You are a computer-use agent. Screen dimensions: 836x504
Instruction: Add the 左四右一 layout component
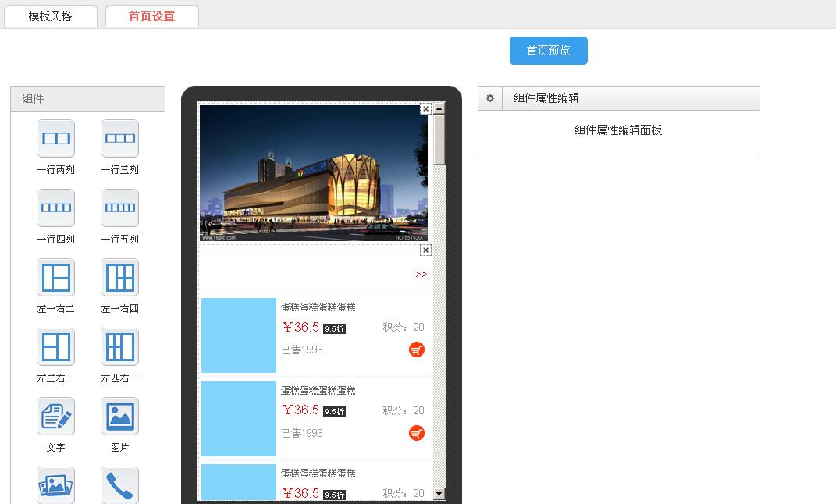tap(119, 347)
